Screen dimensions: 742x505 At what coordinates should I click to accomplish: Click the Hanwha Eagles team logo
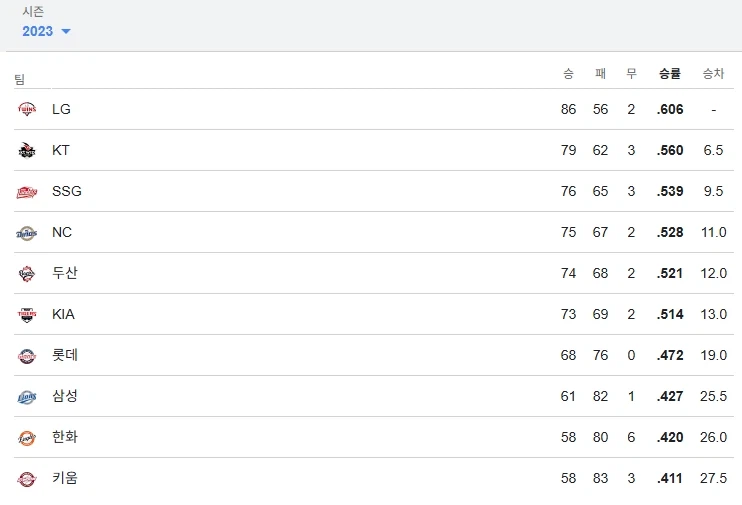coord(26,437)
